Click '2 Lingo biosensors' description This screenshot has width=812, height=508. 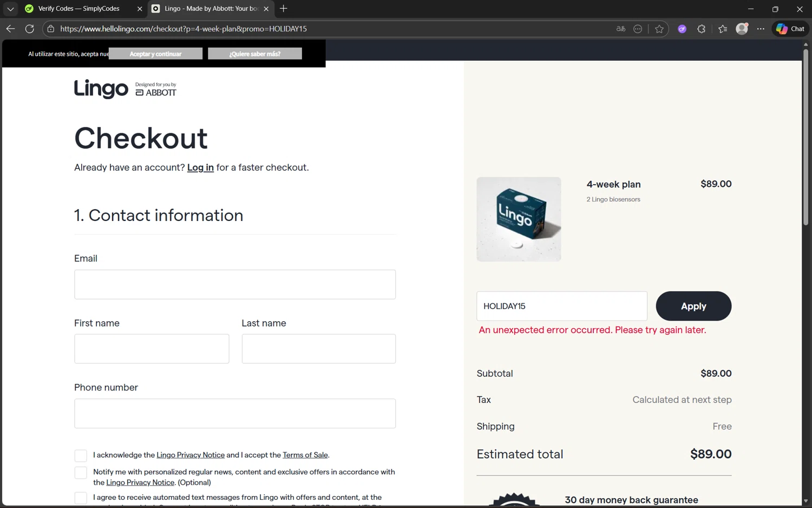(x=613, y=199)
